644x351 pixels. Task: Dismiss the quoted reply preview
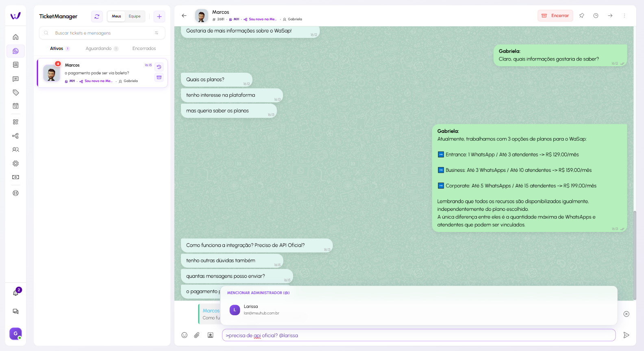click(626, 314)
